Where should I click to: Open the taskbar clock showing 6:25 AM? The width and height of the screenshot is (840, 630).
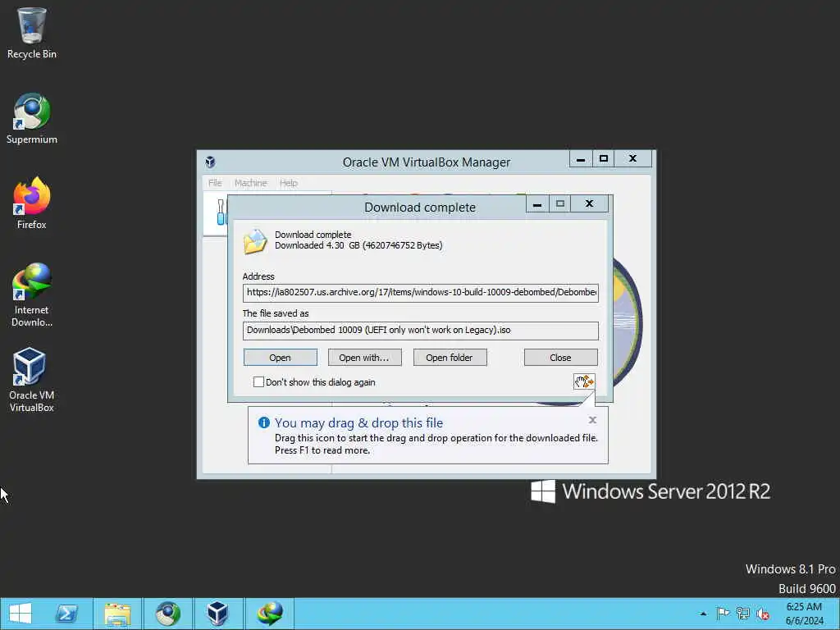804,614
